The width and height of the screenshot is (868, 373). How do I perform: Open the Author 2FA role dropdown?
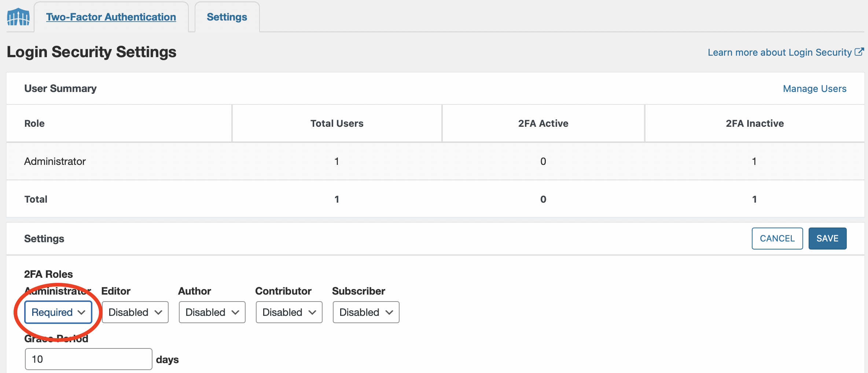point(212,312)
